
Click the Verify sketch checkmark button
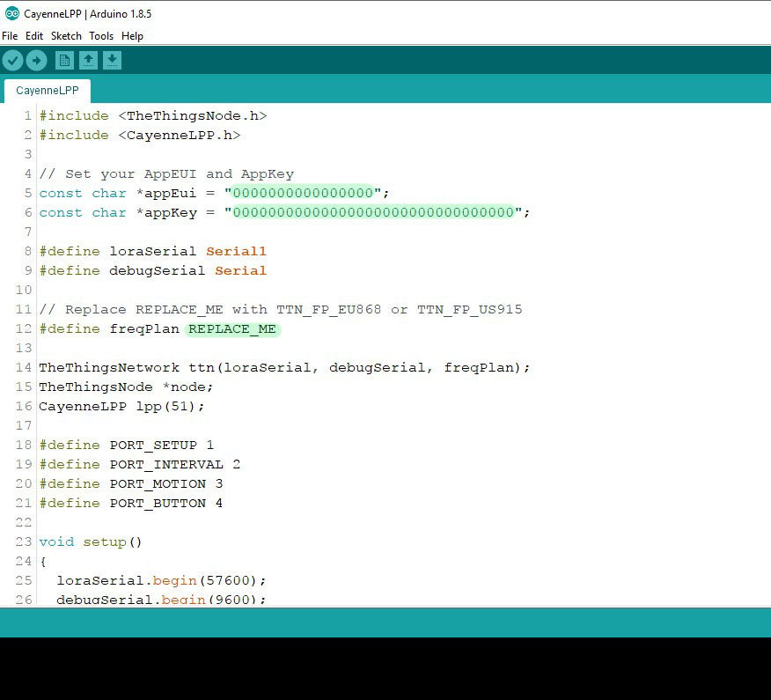click(13, 61)
